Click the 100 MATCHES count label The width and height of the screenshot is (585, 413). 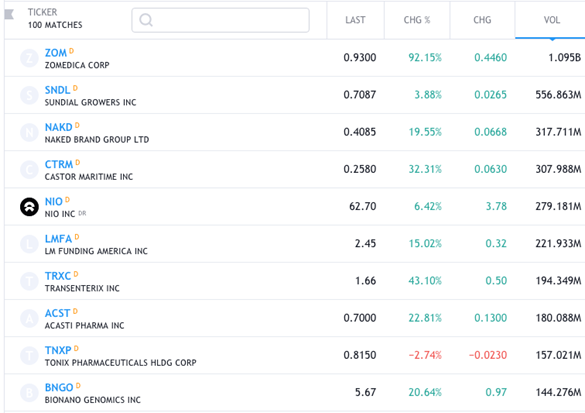[55, 25]
